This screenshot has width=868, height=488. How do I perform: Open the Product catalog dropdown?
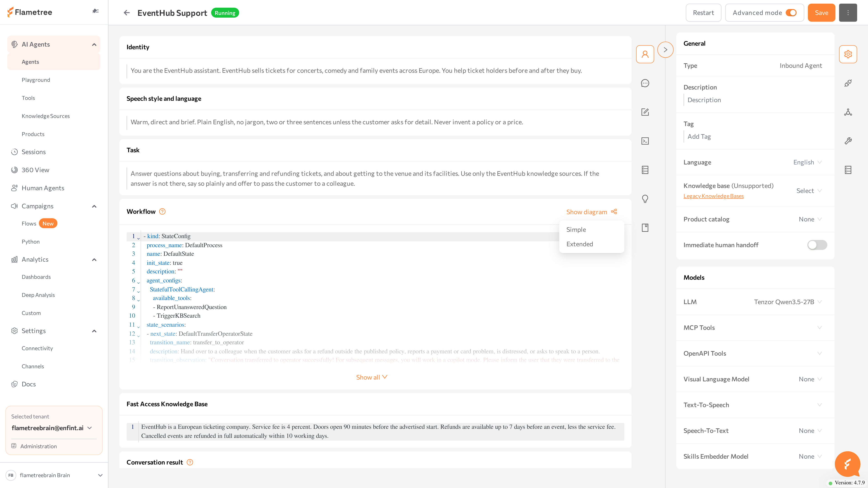(810, 219)
